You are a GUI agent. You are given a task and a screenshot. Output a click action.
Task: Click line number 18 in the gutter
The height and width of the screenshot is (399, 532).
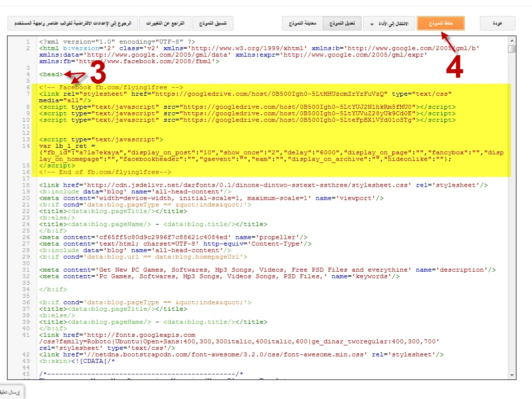(28, 185)
